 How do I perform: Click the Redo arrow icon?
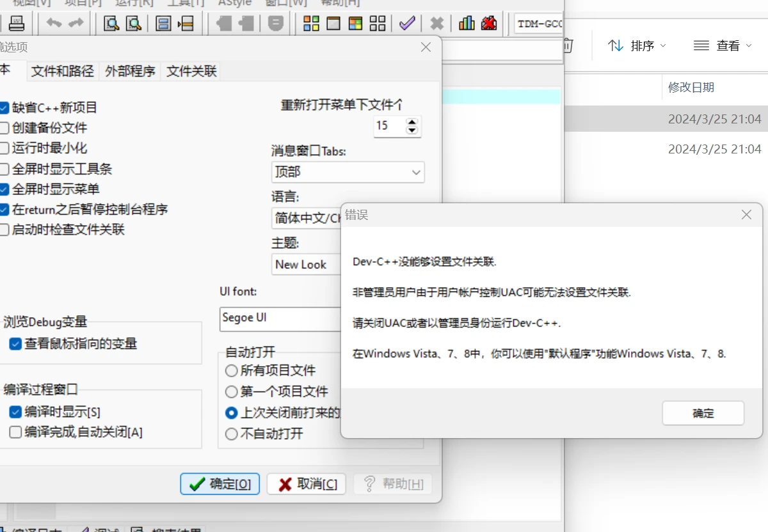[76, 24]
